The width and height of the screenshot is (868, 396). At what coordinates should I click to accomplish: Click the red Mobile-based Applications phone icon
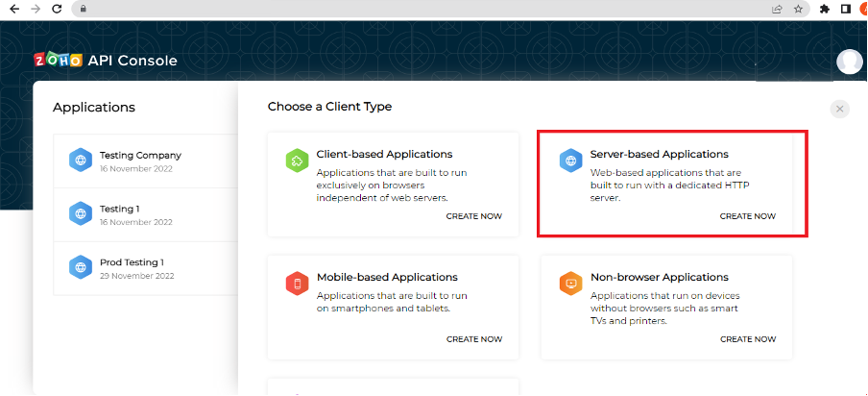[297, 285]
